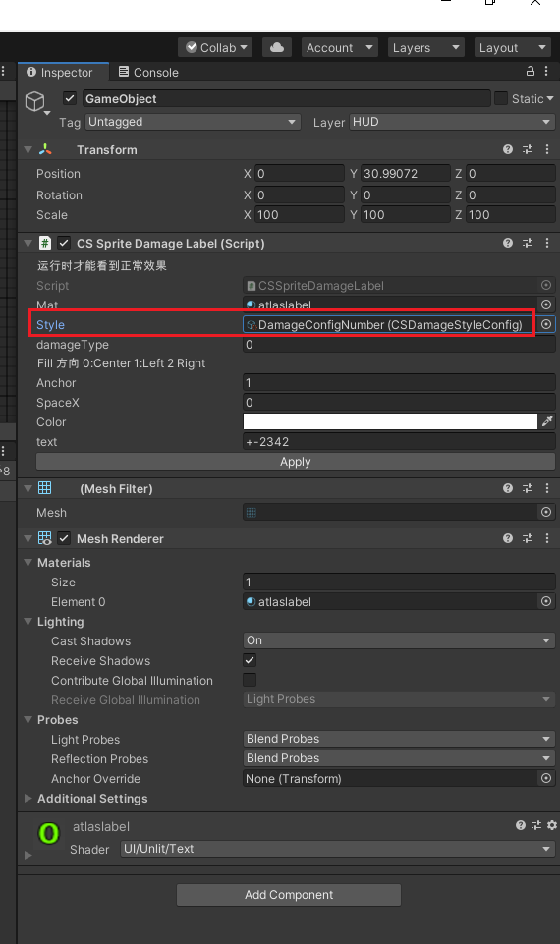Pick object for Mat field
The image size is (560, 944).
[x=546, y=305]
